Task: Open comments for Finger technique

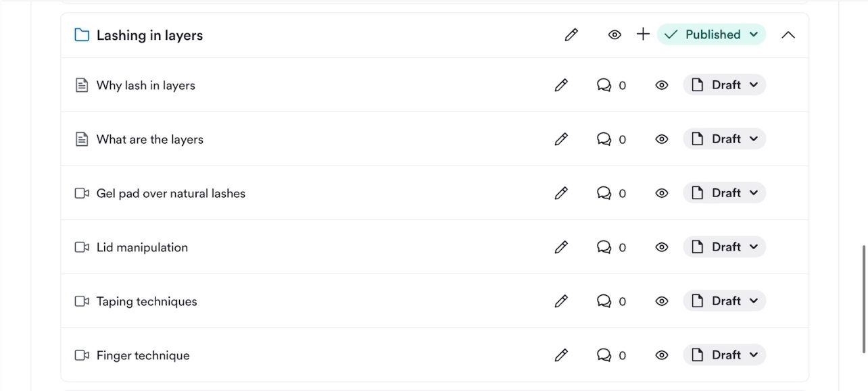Action: [610, 355]
